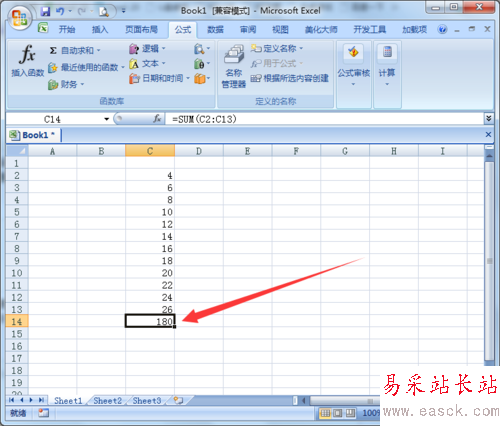Select column G header
500x426 pixels.
click(x=345, y=151)
